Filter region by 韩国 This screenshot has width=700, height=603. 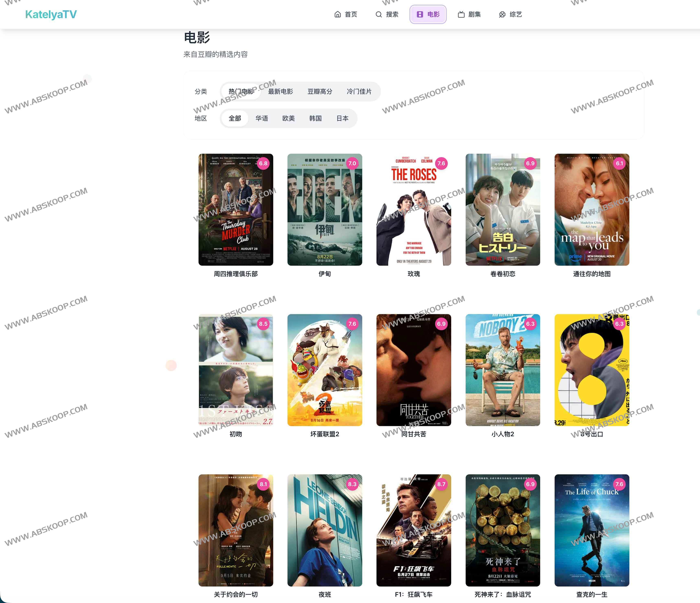315,118
